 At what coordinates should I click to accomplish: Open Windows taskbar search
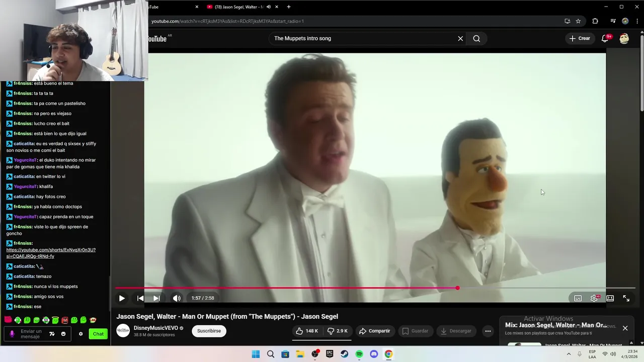coord(271,354)
